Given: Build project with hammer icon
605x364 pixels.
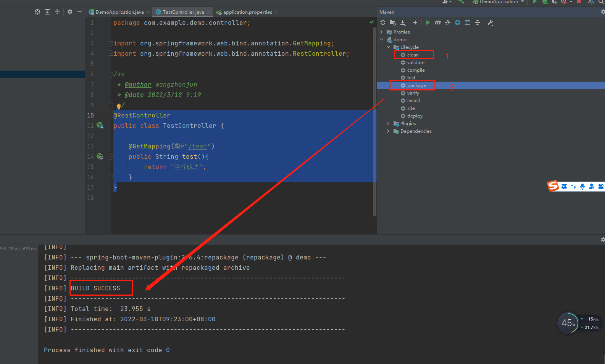Looking at the screenshot, I should point(461,2).
